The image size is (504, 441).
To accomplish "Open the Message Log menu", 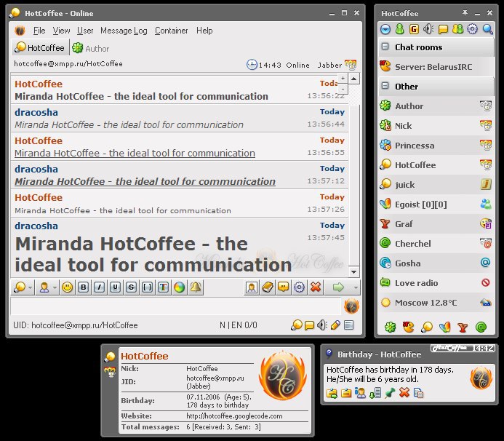I will [124, 31].
